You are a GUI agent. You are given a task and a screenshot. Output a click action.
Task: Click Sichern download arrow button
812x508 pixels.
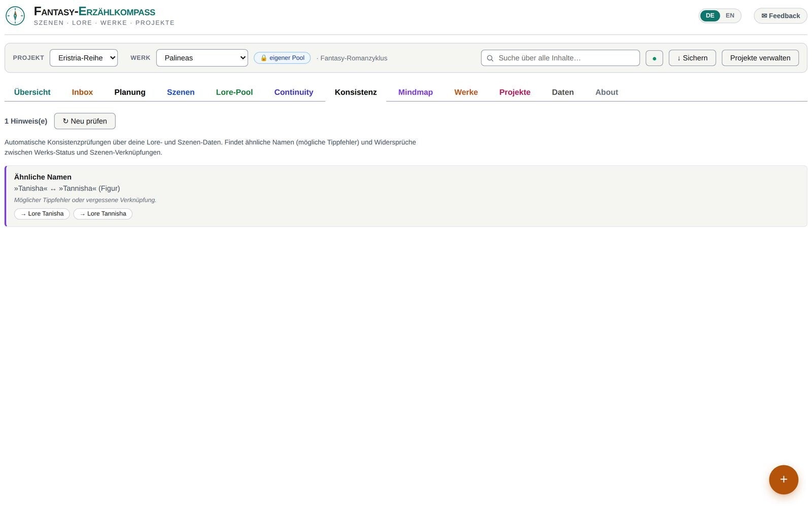click(692, 58)
